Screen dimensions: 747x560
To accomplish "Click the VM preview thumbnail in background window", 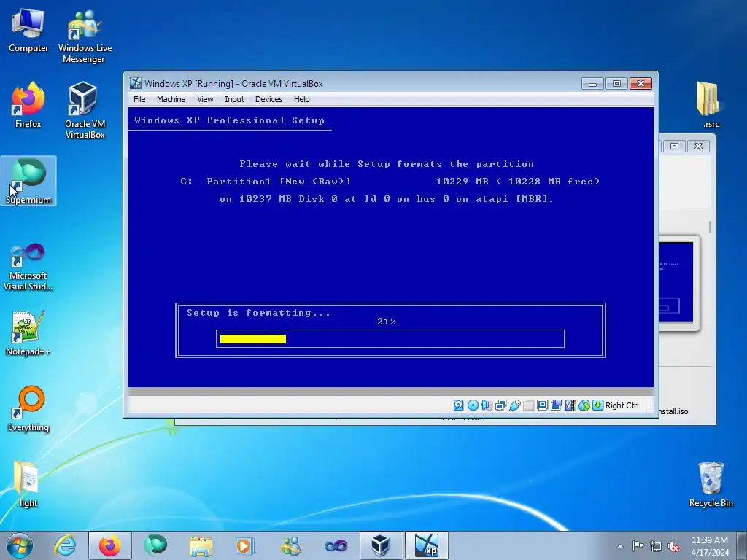I will point(676,283).
